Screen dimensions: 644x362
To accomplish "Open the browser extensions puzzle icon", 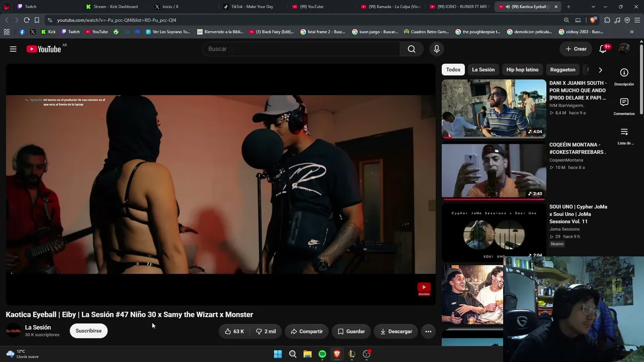I will tap(607, 20).
